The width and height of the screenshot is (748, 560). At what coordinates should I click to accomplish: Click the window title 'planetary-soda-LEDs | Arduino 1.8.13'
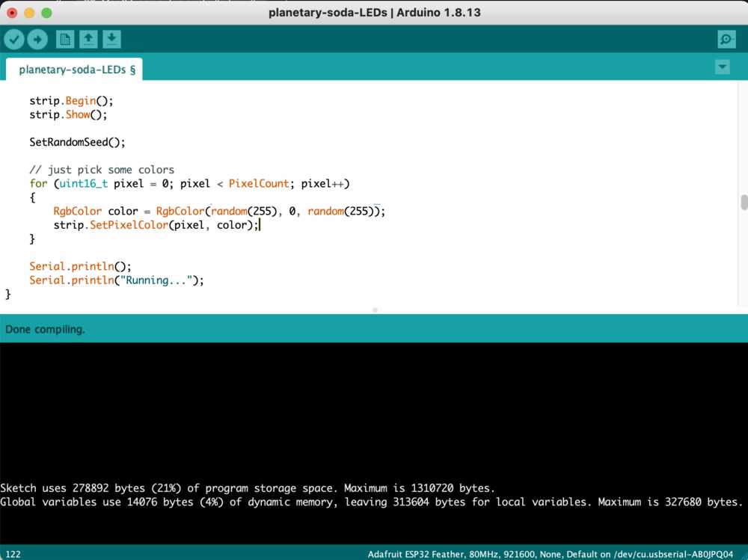pos(375,13)
